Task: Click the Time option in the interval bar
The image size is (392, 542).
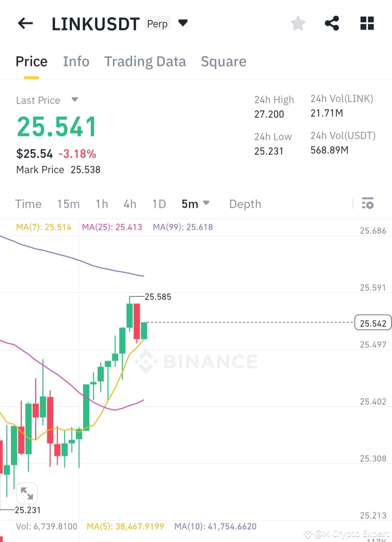Action: click(28, 204)
